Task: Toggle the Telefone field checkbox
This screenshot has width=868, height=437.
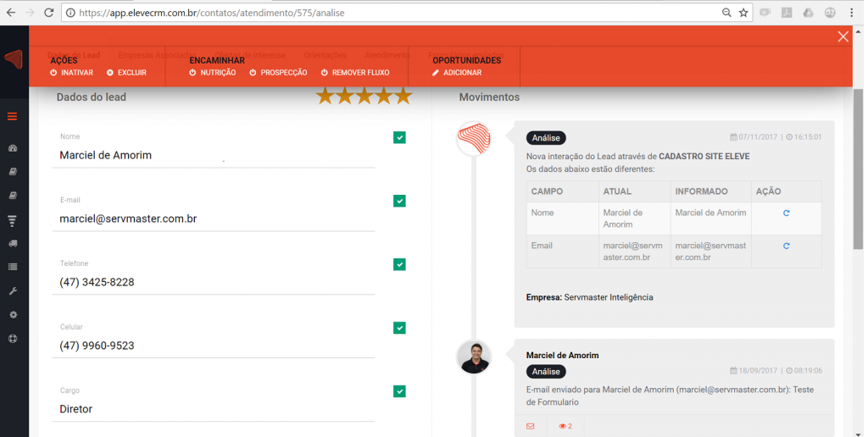Action: tap(399, 264)
